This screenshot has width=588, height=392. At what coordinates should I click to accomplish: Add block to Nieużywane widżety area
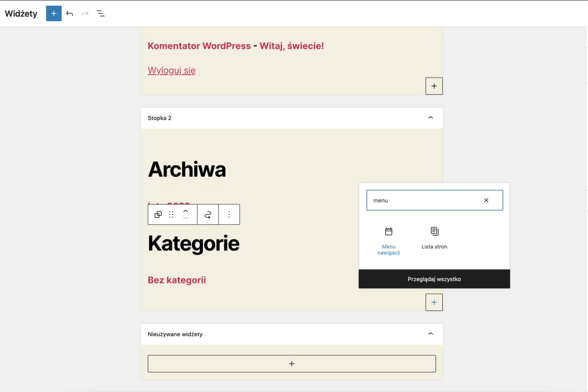[292, 364]
